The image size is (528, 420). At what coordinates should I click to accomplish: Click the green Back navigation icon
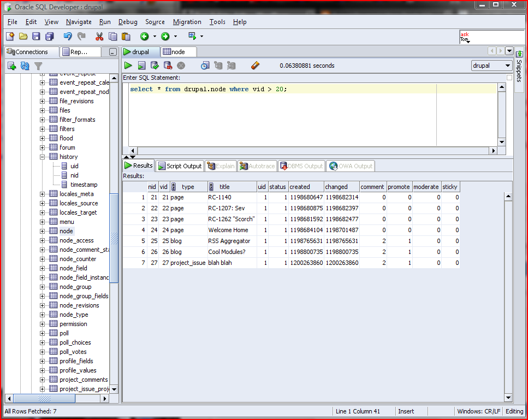click(145, 37)
